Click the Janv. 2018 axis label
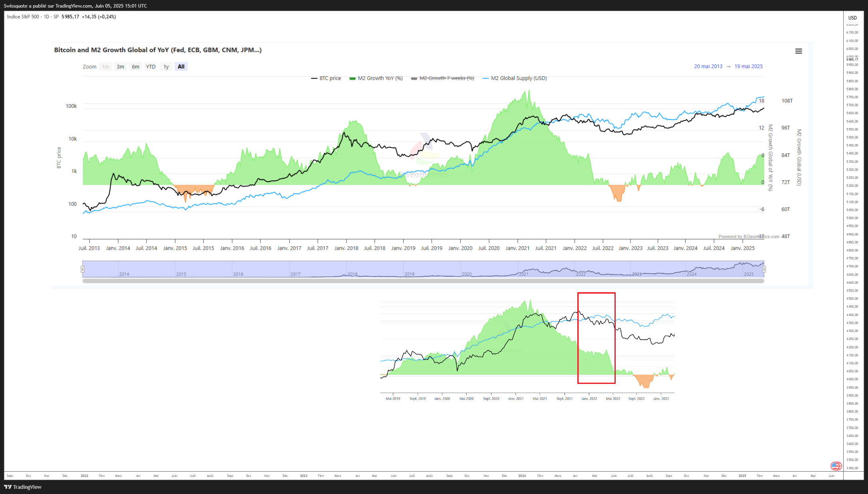The height and width of the screenshot is (494, 868). pos(346,248)
